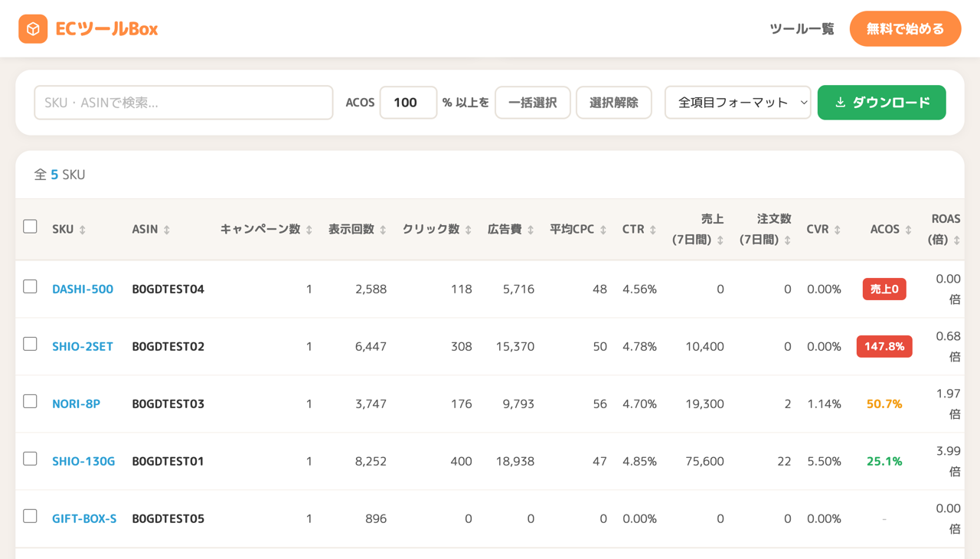The image size is (980, 559).
Task: Open the GIFT-BOX-S SKU link
Action: (84, 519)
